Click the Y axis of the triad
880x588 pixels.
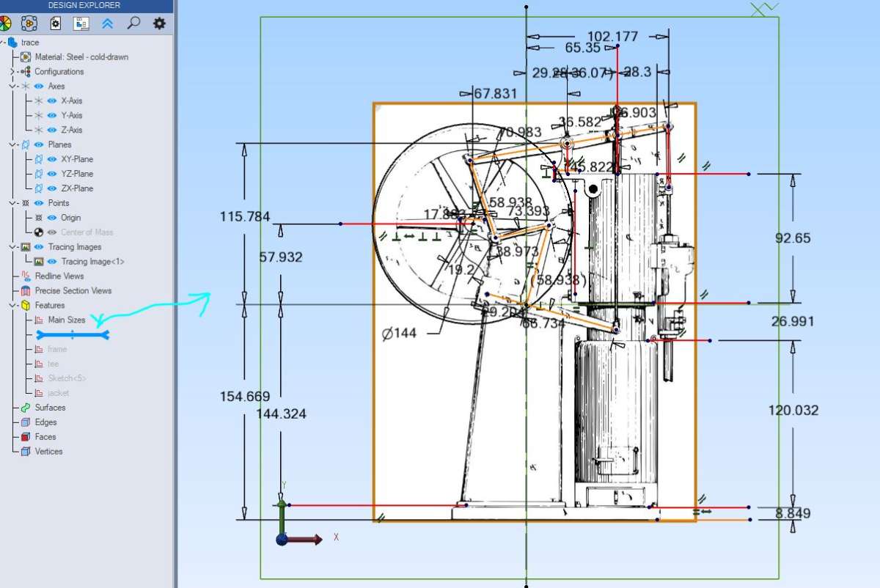coord(282,518)
